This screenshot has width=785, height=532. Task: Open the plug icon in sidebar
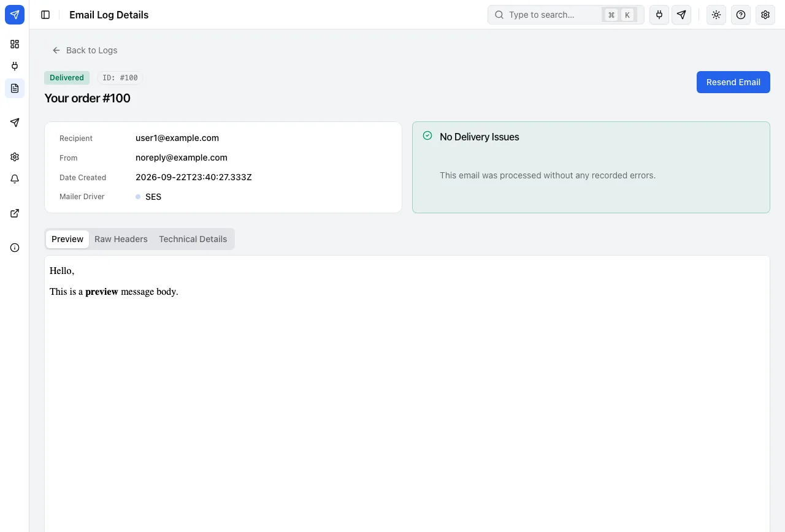click(15, 66)
